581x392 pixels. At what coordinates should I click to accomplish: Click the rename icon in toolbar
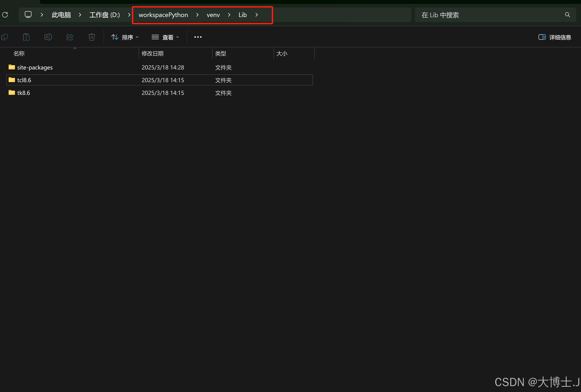(x=48, y=37)
